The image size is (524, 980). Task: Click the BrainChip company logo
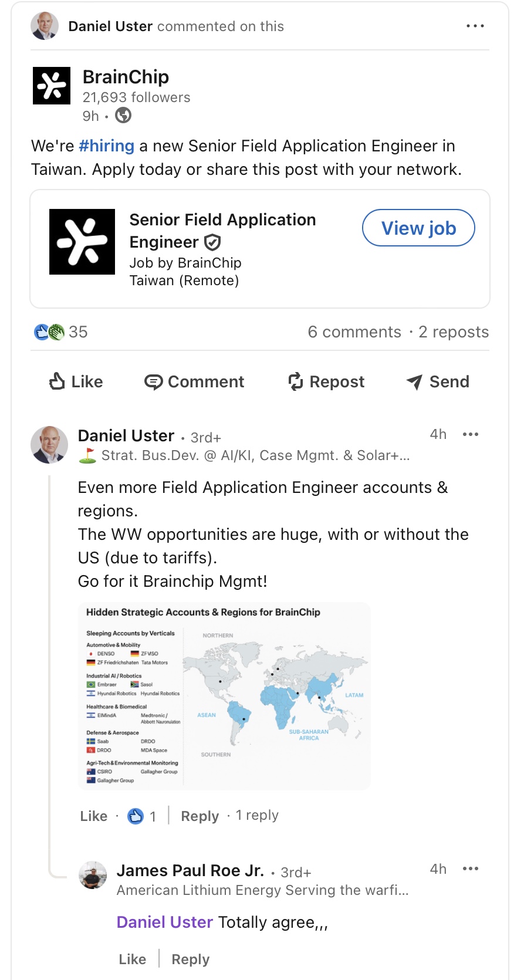click(52, 86)
